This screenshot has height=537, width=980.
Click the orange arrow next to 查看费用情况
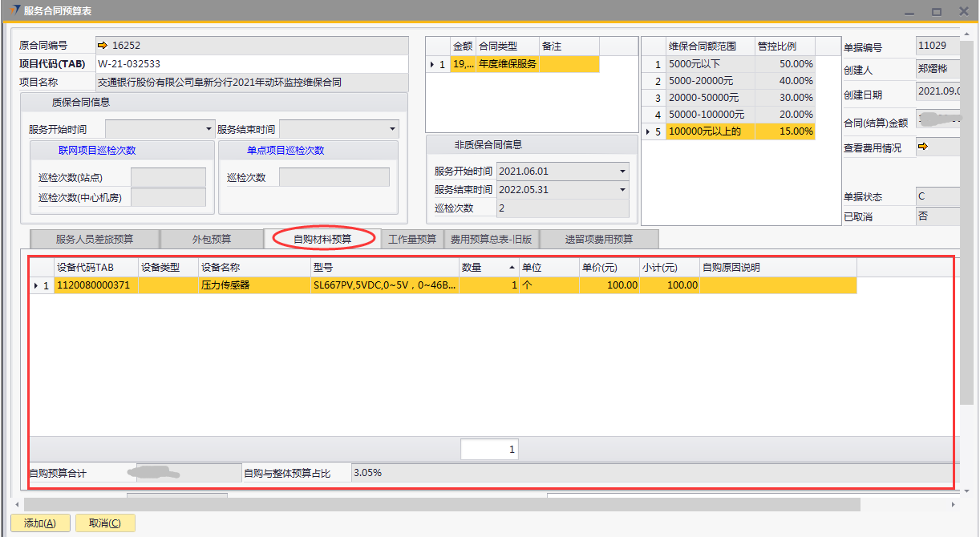[922, 147]
